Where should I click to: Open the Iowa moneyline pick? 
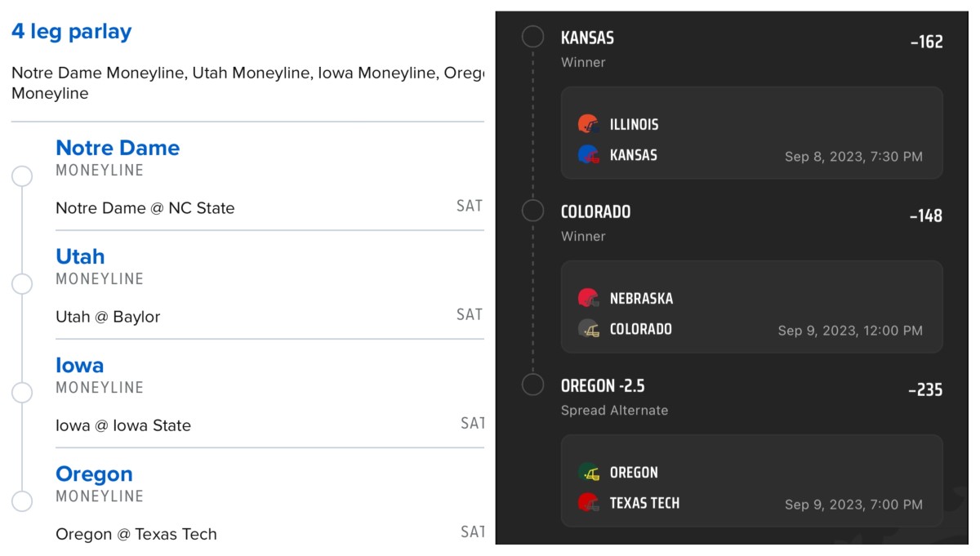tap(80, 365)
